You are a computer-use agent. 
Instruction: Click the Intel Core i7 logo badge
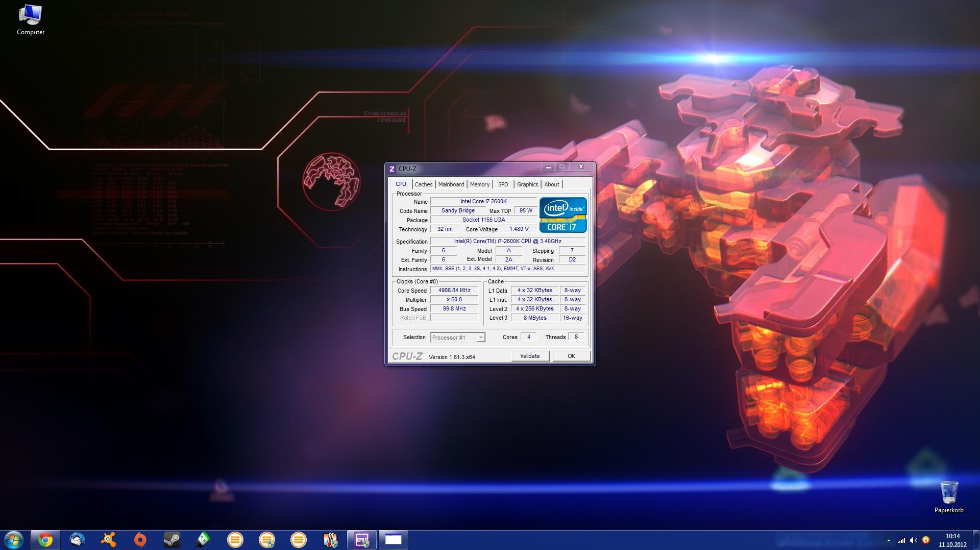click(563, 215)
